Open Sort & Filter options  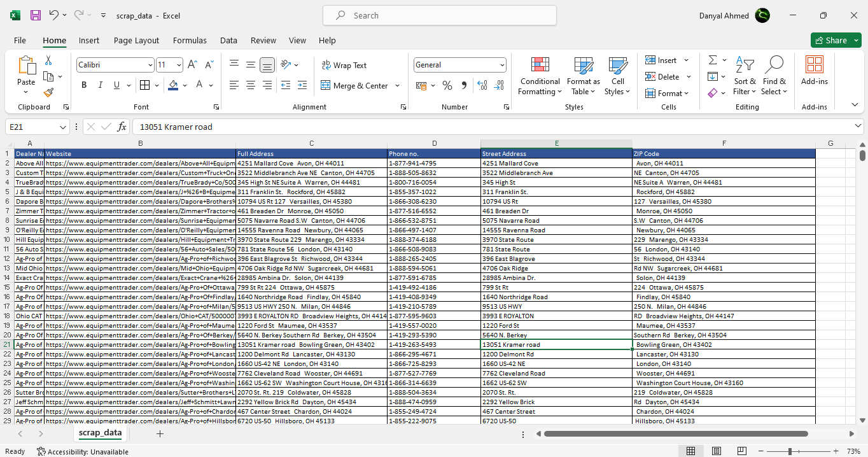click(x=745, y=75)
